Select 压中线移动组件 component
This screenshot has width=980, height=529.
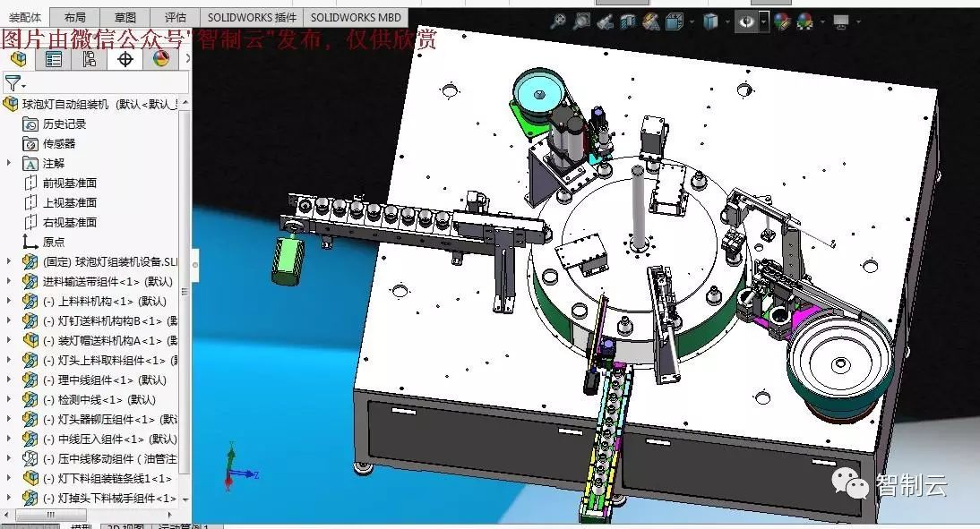pyautogui.click(x=100, y=458)
